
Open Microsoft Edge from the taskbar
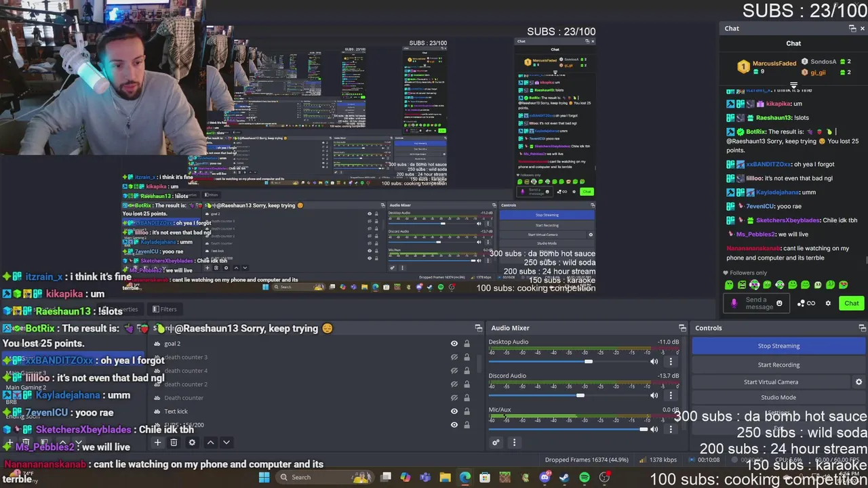tap(465, 477)
